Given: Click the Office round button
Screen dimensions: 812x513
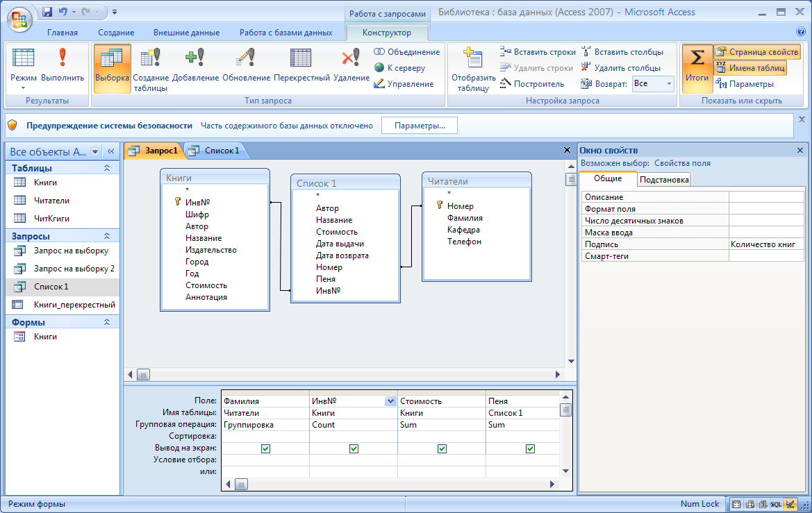Looking at the screenshot, I should tap(19, 20).
